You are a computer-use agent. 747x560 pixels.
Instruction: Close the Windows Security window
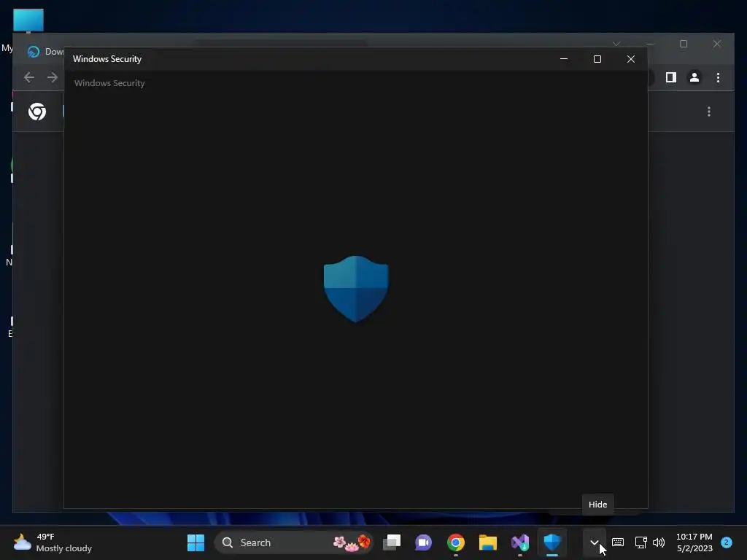point(631,59)
